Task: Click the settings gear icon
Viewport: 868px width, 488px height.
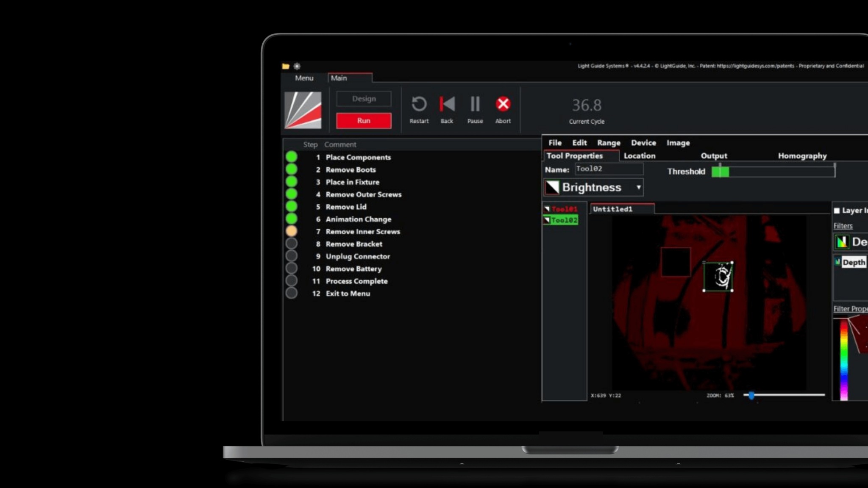Action: coord(297,66)
